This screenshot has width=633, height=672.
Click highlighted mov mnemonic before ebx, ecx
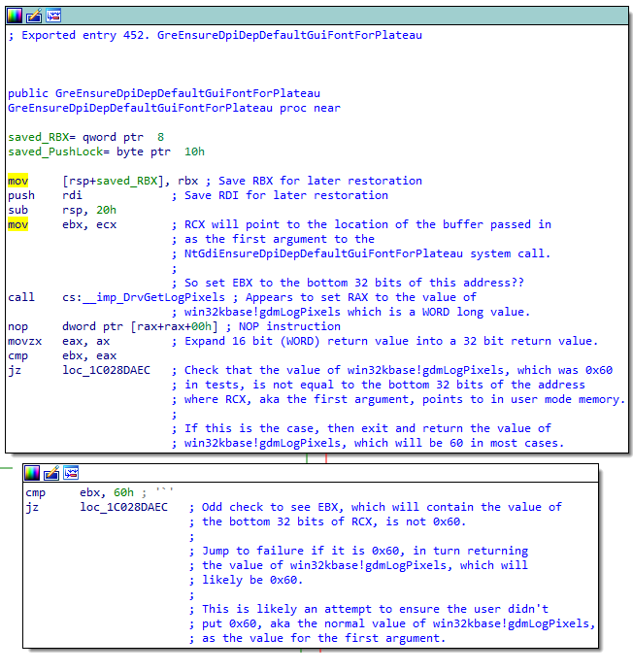[18, 224]
